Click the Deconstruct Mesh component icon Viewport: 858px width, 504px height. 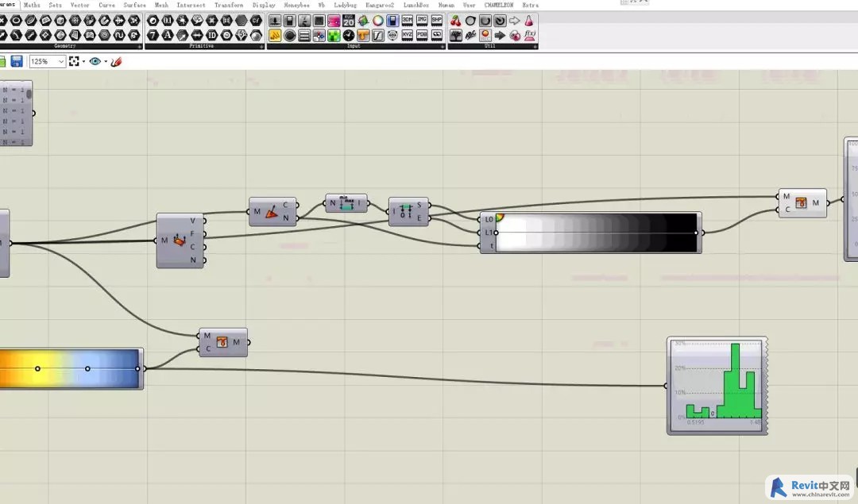(x=180, y=240)
